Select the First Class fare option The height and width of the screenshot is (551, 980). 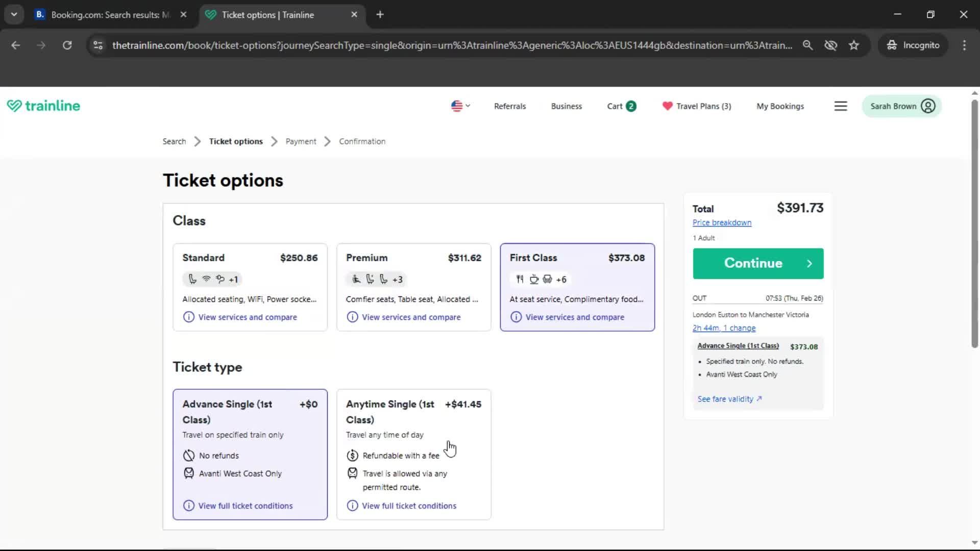[x=577, y=287]
